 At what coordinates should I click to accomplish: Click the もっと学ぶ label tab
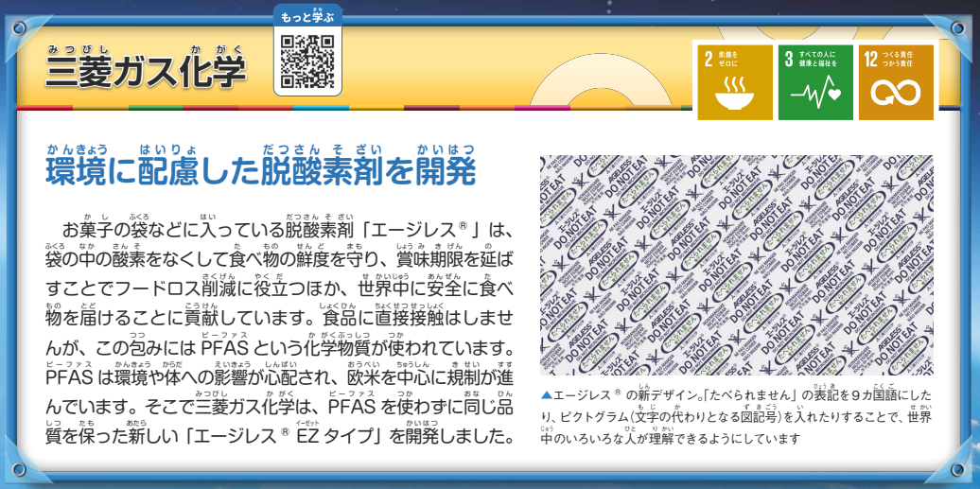tap(307, 16)
